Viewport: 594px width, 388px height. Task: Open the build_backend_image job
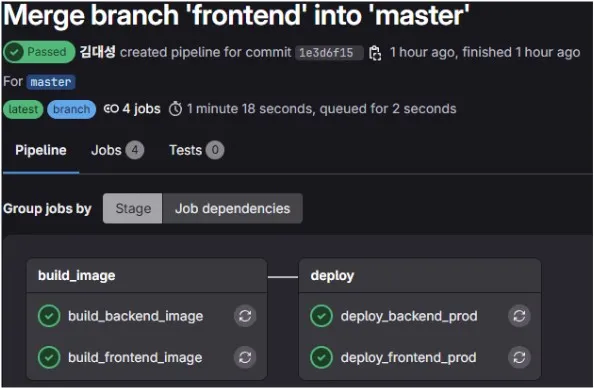[x=136, y=316]
